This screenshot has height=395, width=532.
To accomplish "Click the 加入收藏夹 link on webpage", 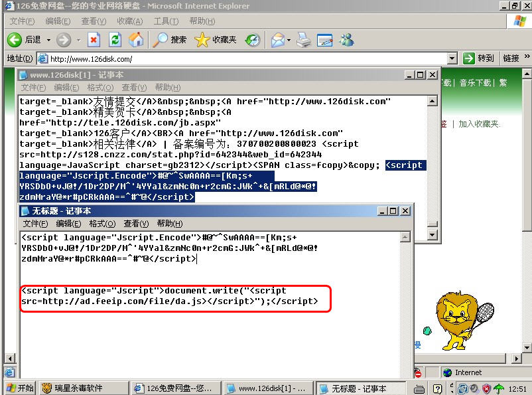I will [x=478, y=124].
